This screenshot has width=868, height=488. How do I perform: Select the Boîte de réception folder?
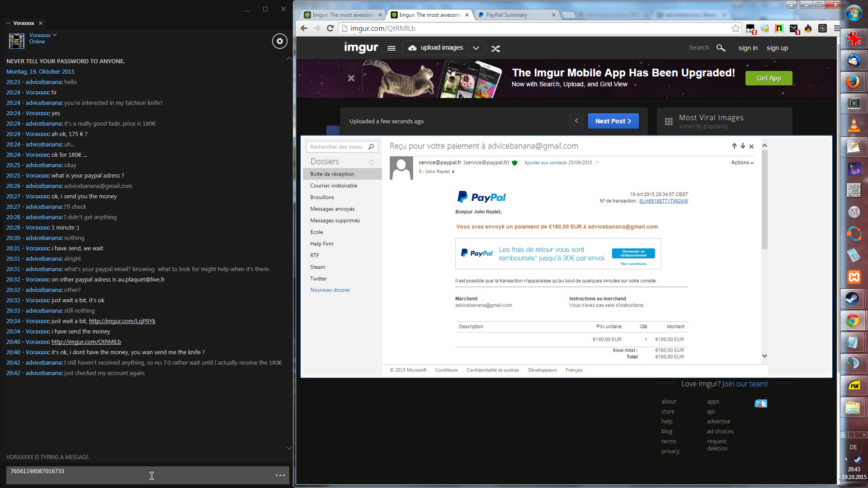pyautogui.click(x=332, y=174)
